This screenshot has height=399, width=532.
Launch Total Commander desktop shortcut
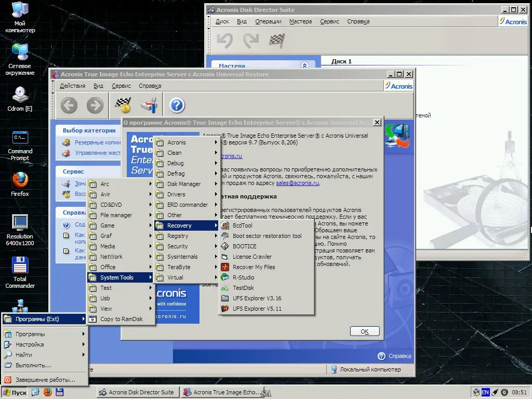tap(20, 272)
